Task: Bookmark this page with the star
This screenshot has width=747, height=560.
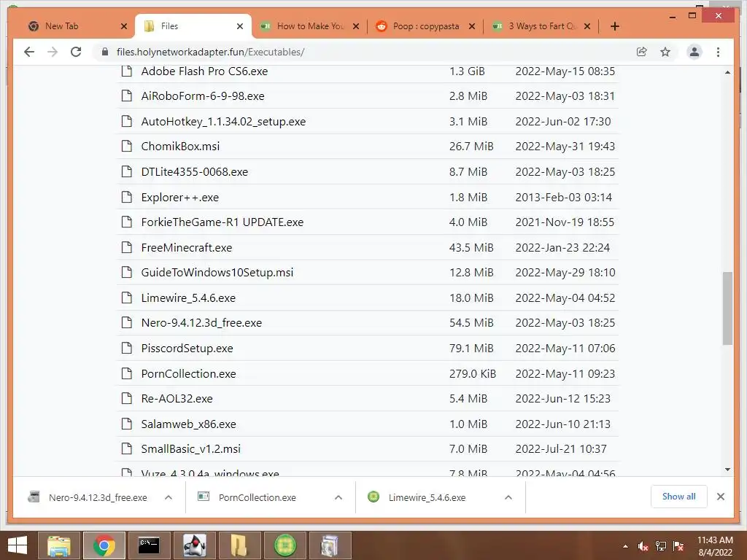Action: coord(665,52)
